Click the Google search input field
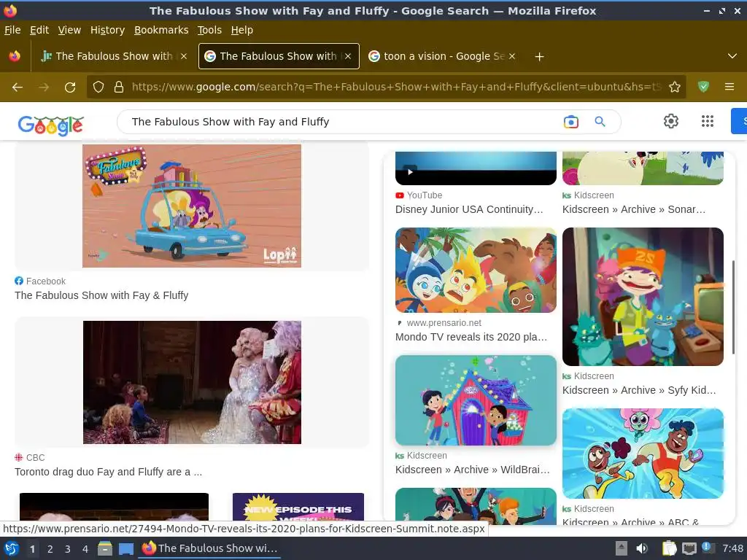The width and height of the screenshot is (747, 560). tap(343, 122)
